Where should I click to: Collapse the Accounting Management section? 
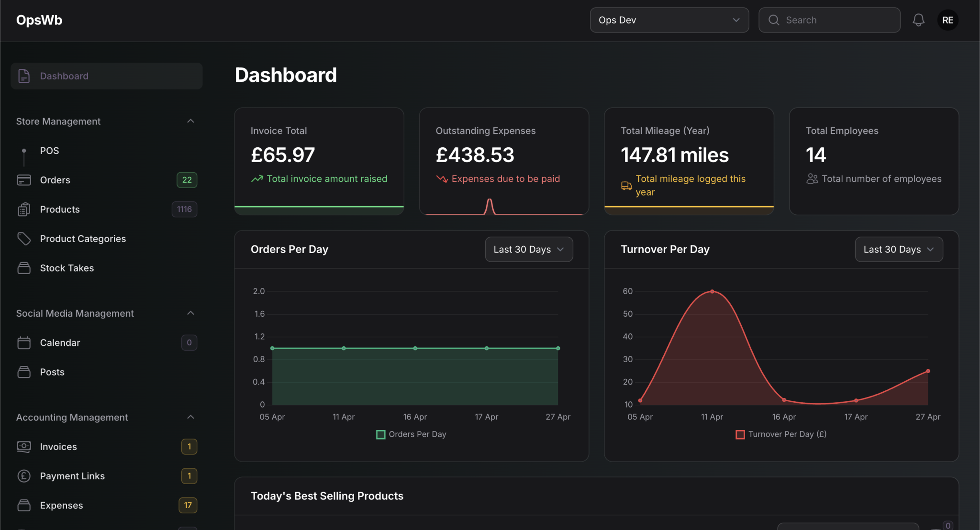[190, 417]
